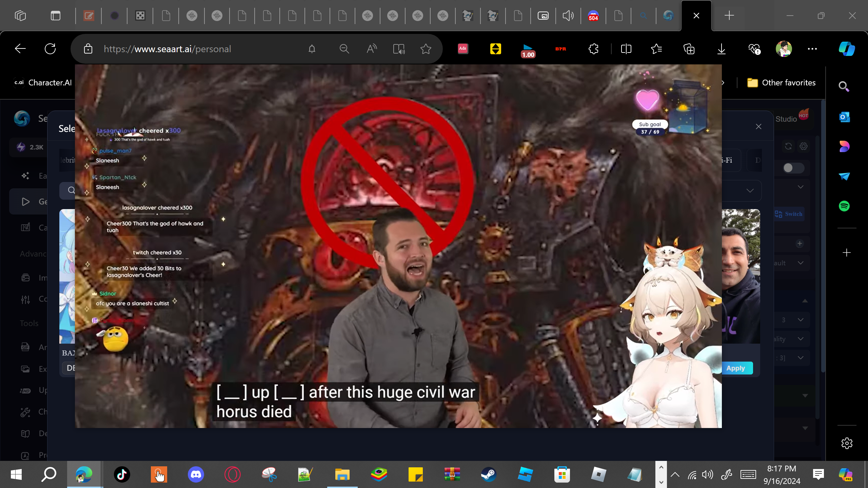Open Spotify in the Edge sidebar
The height and width of the screenshot is (488, 868).
coord(844,206)
